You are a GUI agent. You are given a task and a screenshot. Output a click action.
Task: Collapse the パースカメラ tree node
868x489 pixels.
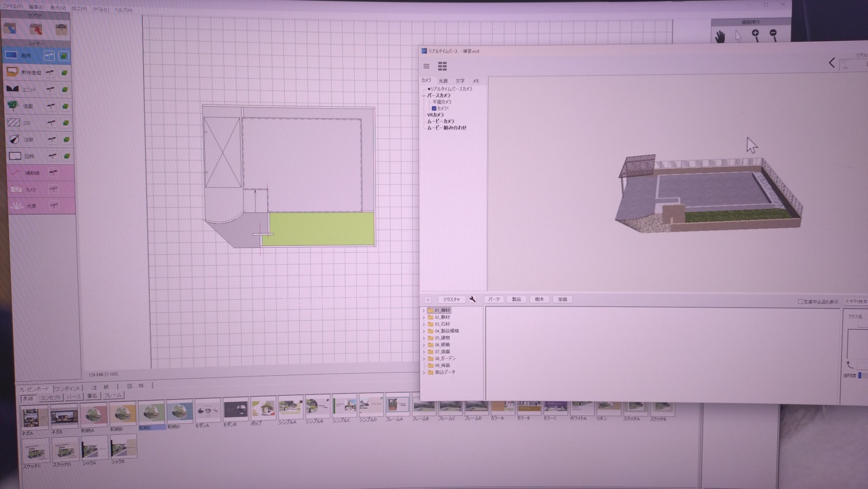[424, 95]
